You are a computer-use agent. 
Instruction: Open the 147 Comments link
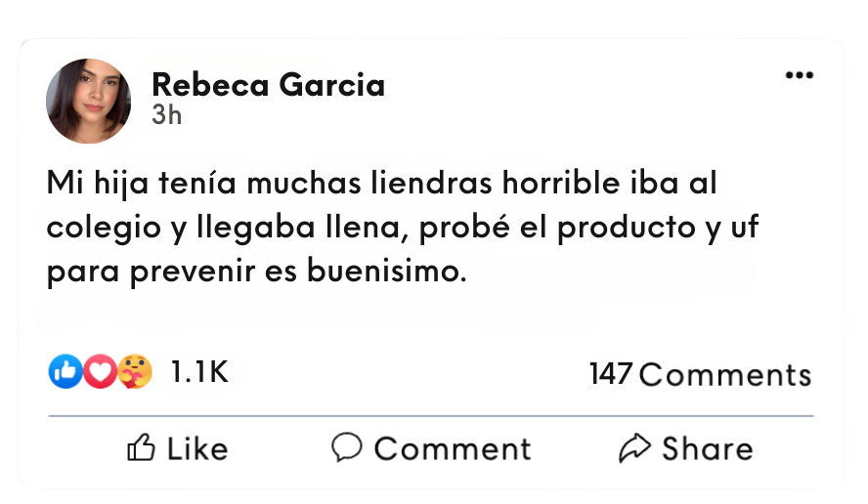click(x=700, y=374)
